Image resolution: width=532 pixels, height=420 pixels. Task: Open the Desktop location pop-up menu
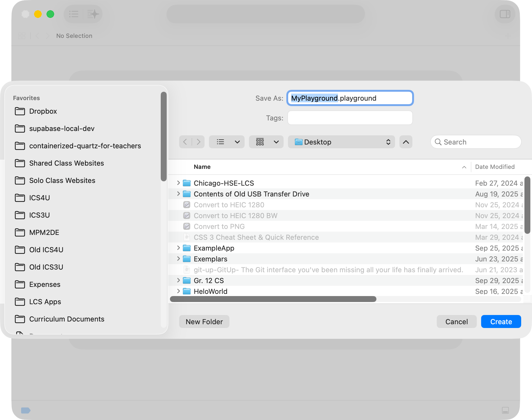[341, 142]
